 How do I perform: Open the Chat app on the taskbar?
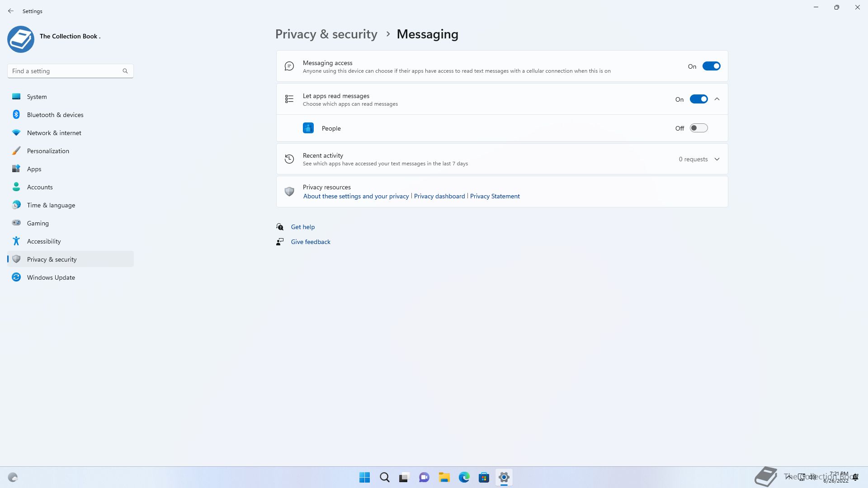click(424, 477)
